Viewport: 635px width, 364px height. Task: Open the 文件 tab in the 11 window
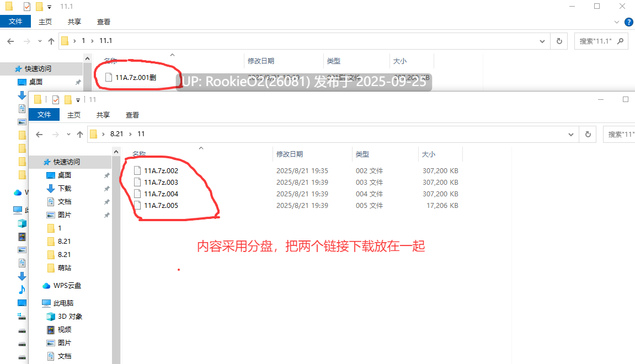coord(44,115)
